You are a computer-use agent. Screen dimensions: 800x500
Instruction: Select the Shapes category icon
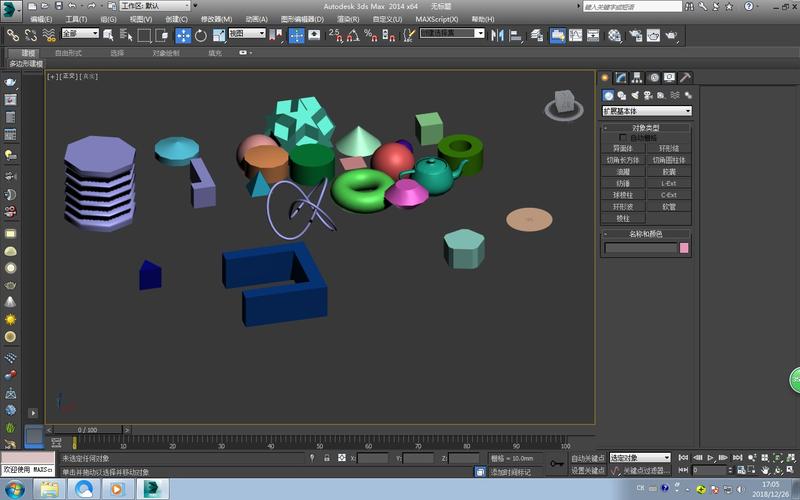pos(621,95)
